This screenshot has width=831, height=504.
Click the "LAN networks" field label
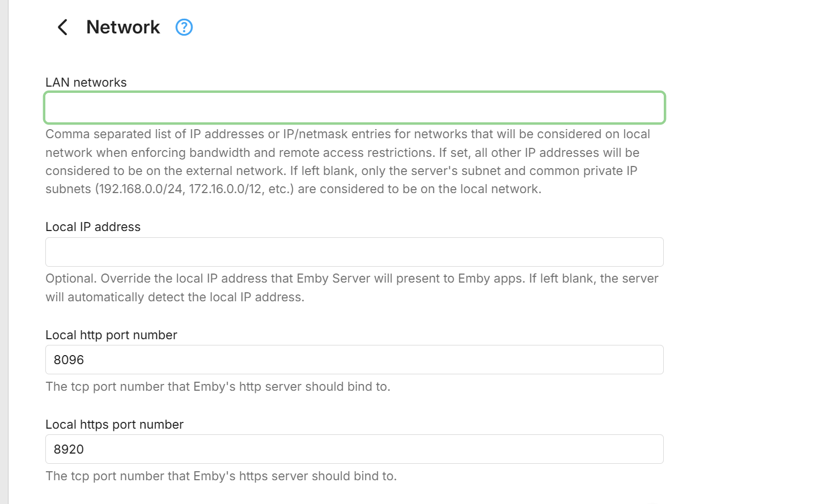coord(86,83)
